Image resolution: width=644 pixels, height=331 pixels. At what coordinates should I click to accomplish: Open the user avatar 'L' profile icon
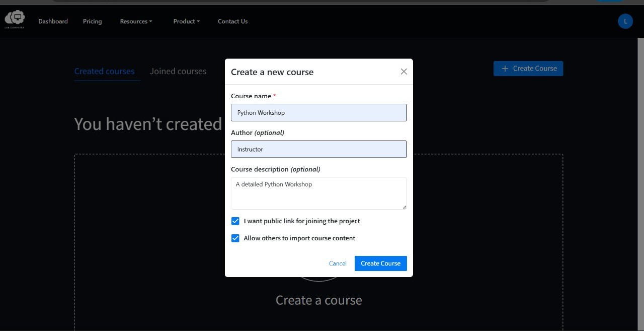pyautogui.click(x=625, y=21)
